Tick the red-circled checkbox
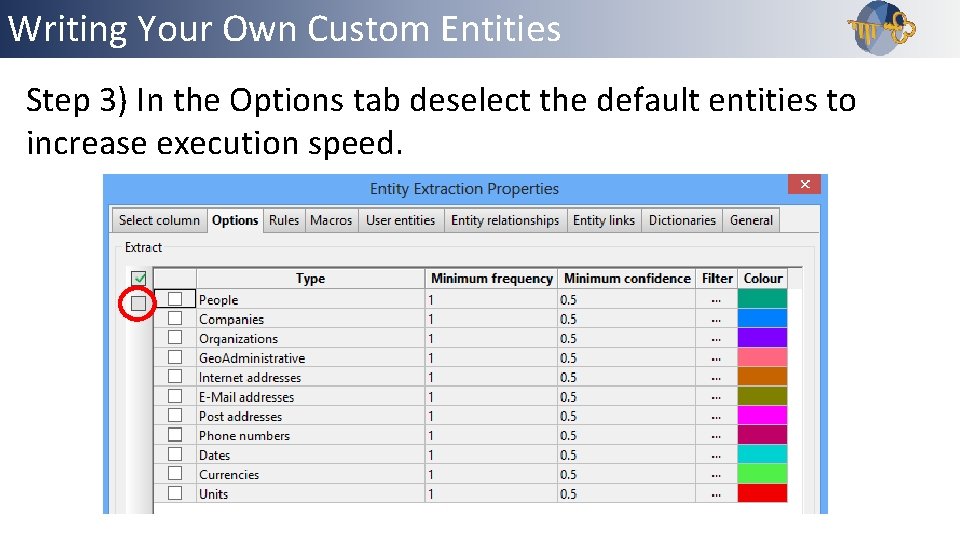Viewport: 960px width, 540px height. [139, 302]
